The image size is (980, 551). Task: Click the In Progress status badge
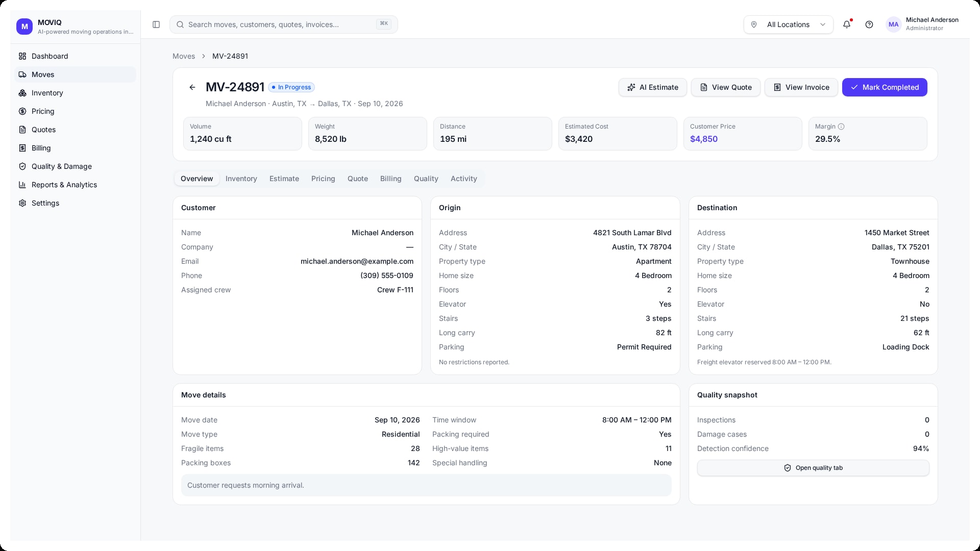tap(291, 87)
